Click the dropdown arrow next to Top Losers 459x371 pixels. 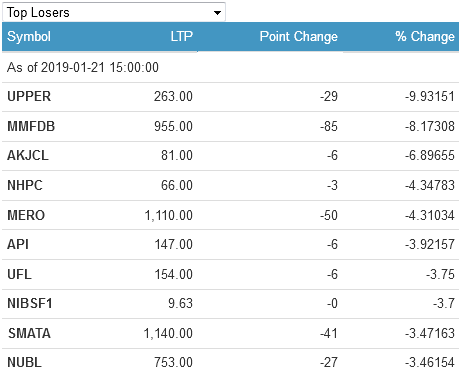point(217,13)
